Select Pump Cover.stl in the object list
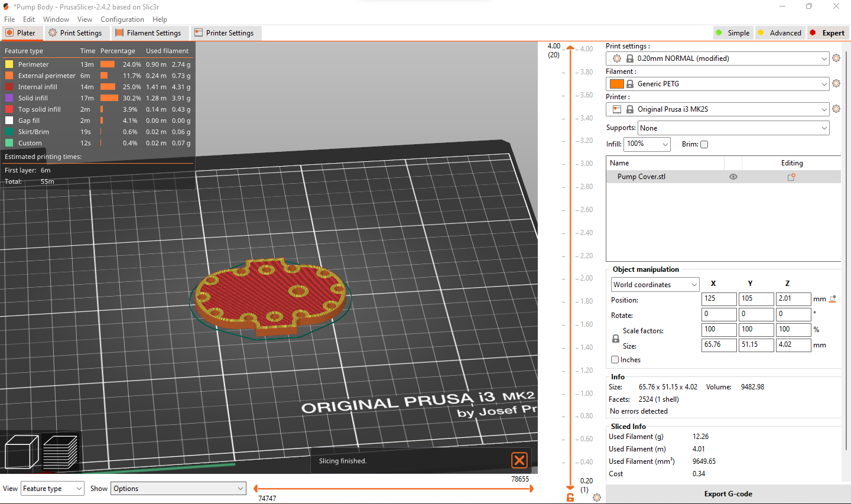Screen dimensions: 851x504 pyautogui.click(x=641, y=177)
